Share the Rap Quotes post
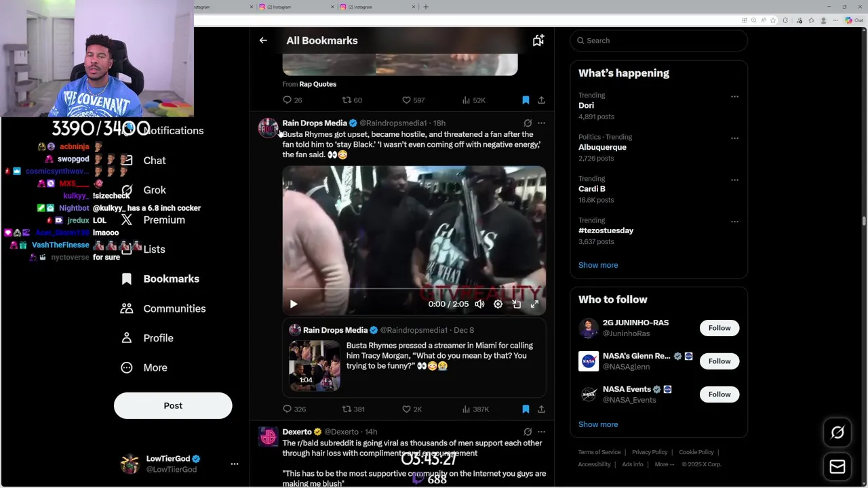This screenshot has height=488, width=868. pos(541,100)
